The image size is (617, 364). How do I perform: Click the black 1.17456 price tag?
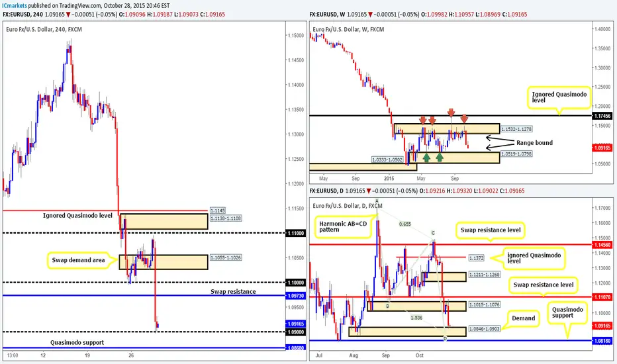(x=602, y=116)
